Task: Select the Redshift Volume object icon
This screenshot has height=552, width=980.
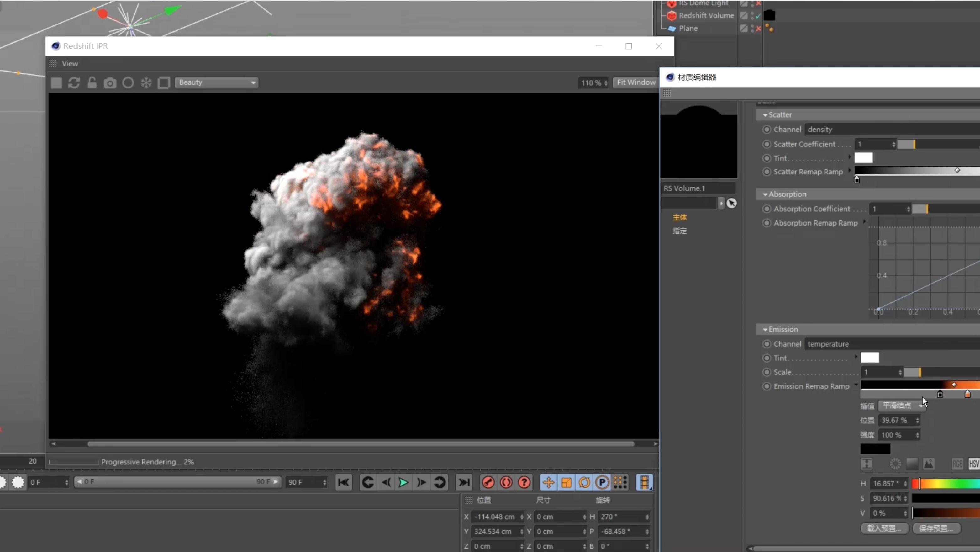Action: [x=672, y=15]
